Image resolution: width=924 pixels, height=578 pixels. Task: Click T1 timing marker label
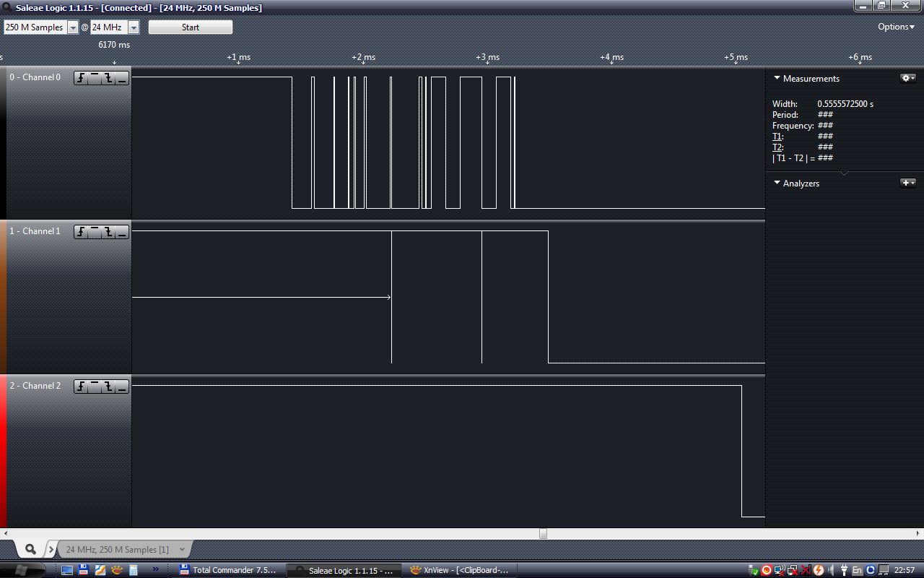pos(777,137)
